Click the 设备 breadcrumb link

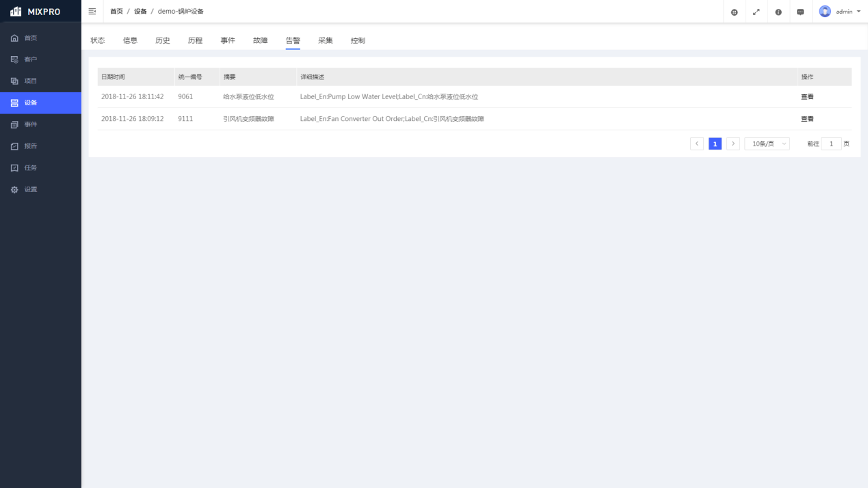pyautogui.click(x=140, y=12)
